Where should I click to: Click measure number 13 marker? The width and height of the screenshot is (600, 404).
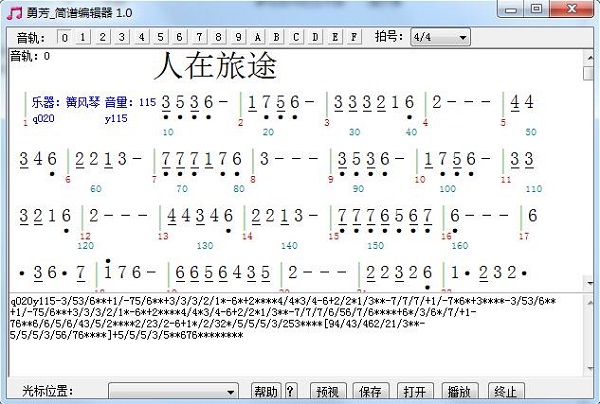click(163, 236)
